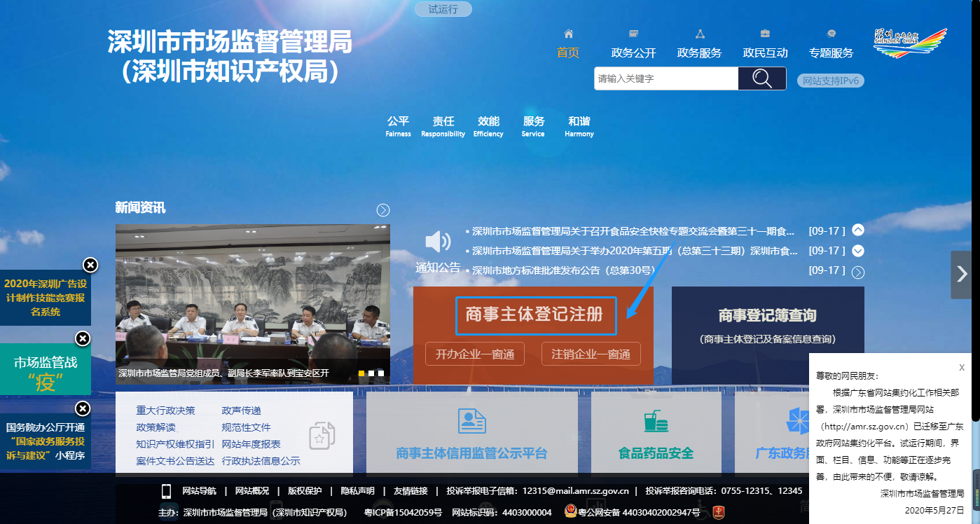This screenshot has height=524, width=980.
Task: Open the 友情链接 footer menu
Action: (x=412, y=491)
